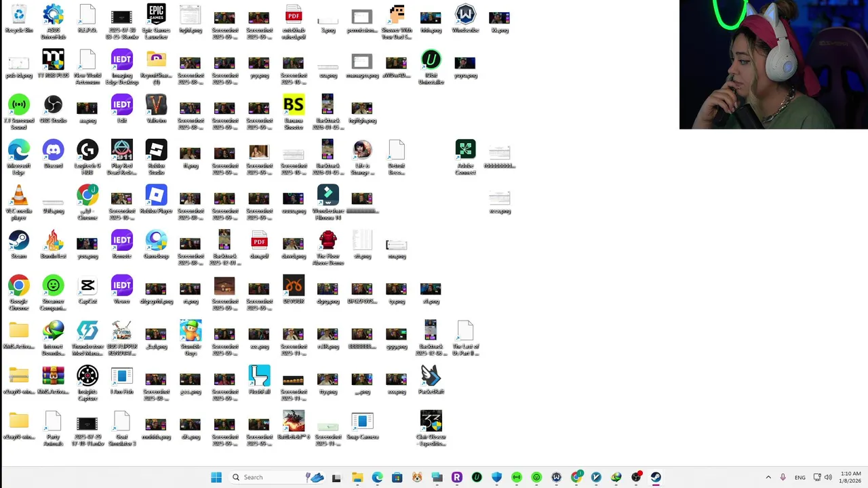Open the Discord desktop shortcut

tap(53, 155)
